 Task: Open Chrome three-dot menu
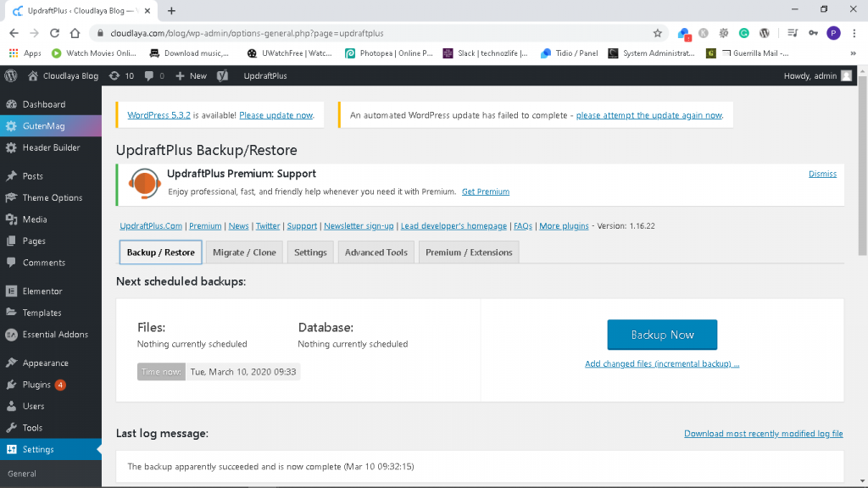coord(854,33)
